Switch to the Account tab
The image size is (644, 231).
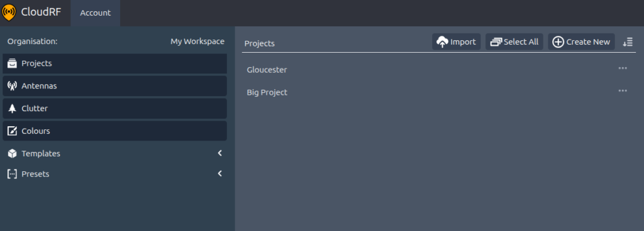tap(96, 13)
